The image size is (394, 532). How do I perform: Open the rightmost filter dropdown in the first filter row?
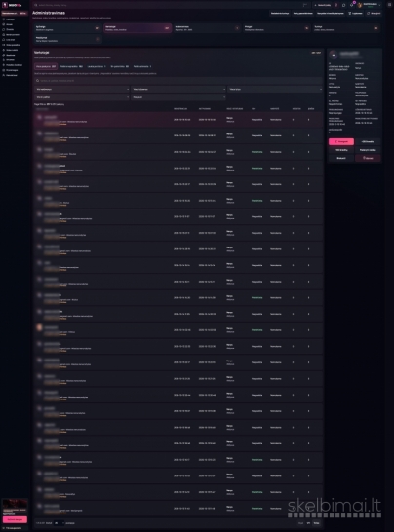[275, 90]
